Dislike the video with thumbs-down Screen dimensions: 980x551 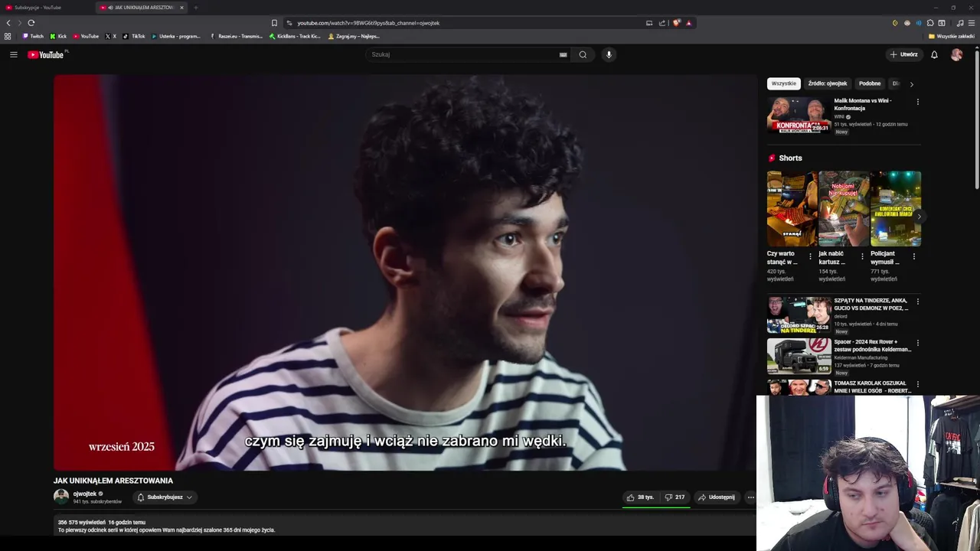pos(675,497)
